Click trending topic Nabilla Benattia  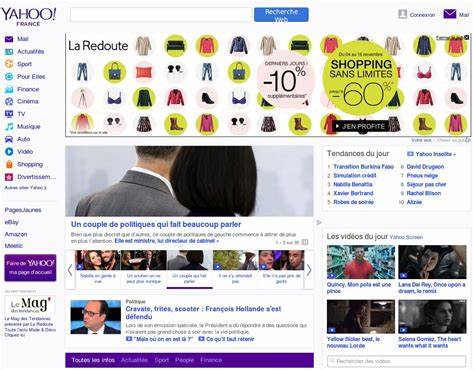click(353, 184)
